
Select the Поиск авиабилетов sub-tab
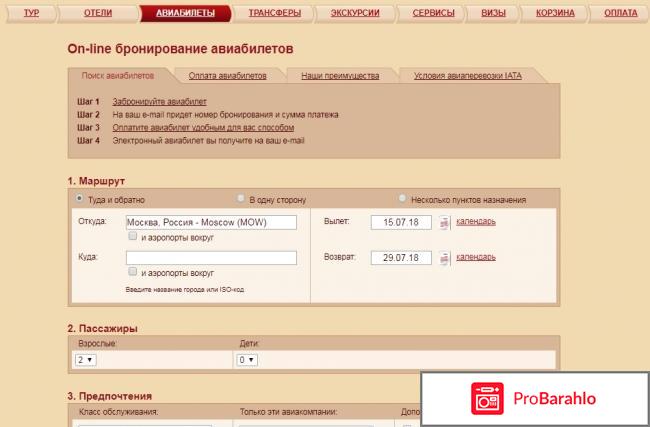tap(118, 76)
